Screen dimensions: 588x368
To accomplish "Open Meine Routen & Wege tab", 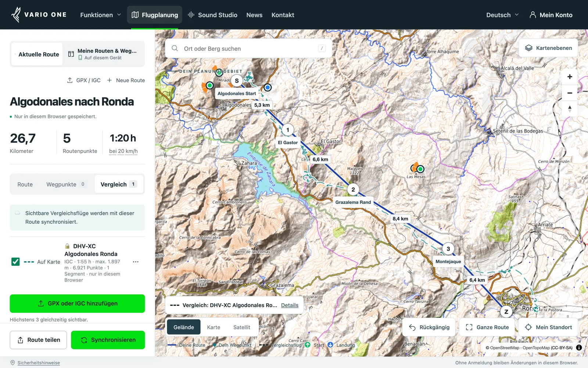I will coord(103,54).
